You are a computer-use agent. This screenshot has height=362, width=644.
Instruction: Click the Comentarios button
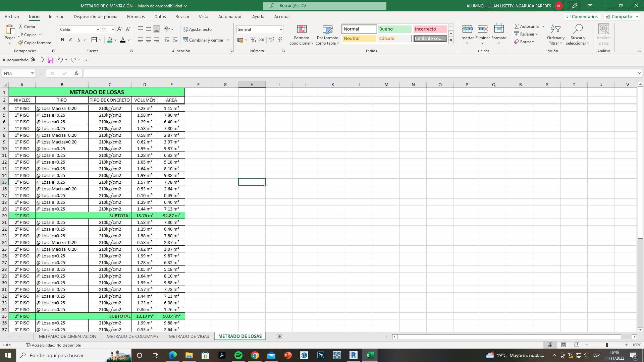(x=582, y=16)
